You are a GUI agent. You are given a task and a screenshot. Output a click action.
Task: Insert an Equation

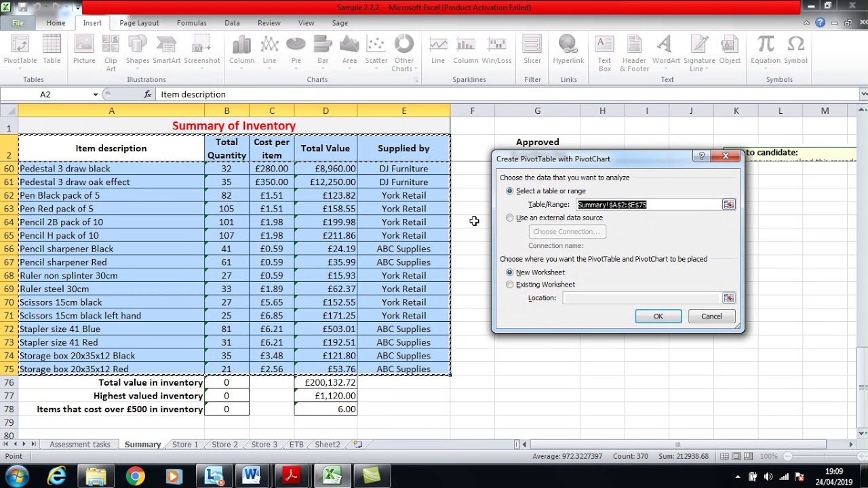point(766,53)
